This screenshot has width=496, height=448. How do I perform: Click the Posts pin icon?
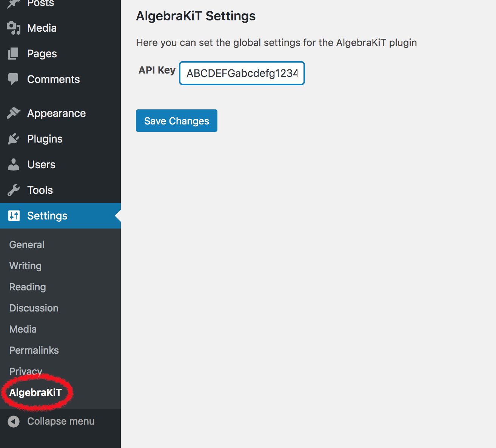pyautogui.click(x=13, y=3)
